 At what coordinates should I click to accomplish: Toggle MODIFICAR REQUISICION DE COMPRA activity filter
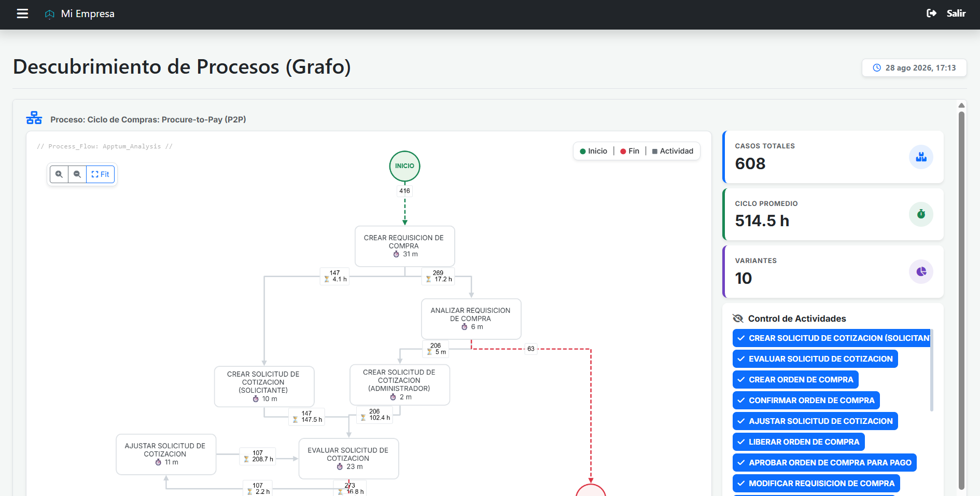point(816,484)
